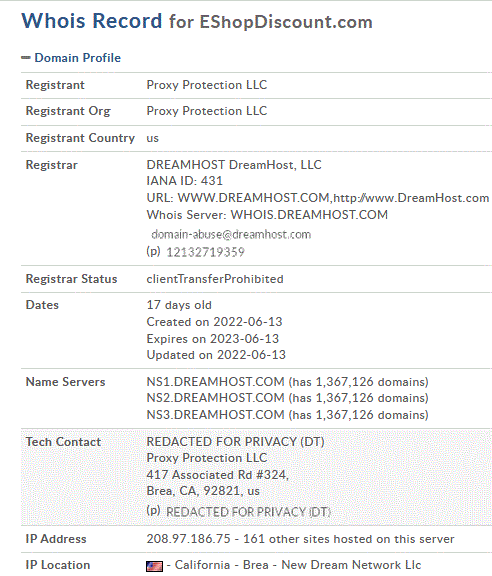Click the US flag icon in IP Location
The image size is (492, 576).
[154, 566]
